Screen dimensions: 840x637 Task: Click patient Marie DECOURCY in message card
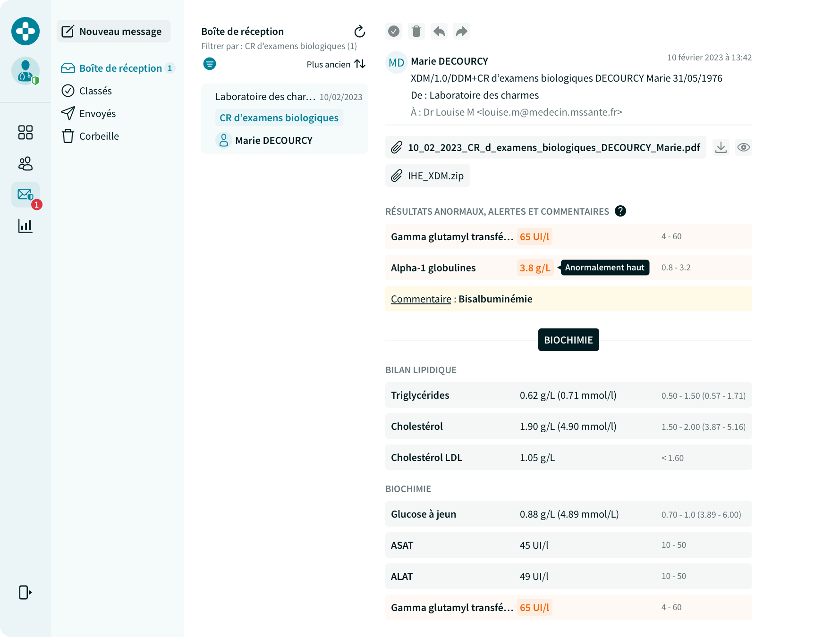point(264,140)
